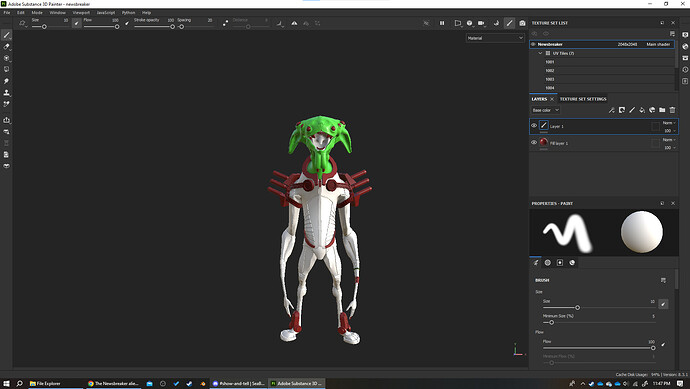The image size is (690, 389).
Task: Hide Fill layer 1 with its eye icon
Action: coord(534,143)
